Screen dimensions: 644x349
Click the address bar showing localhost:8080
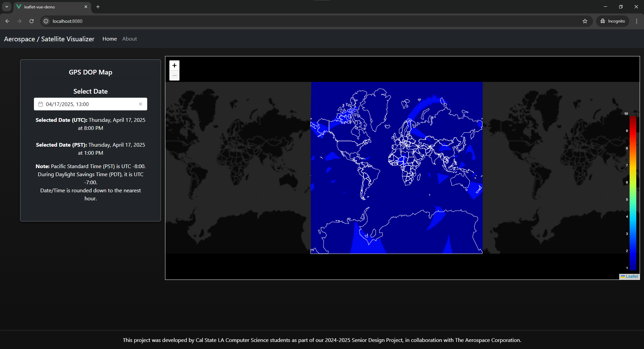click(134, 21)
